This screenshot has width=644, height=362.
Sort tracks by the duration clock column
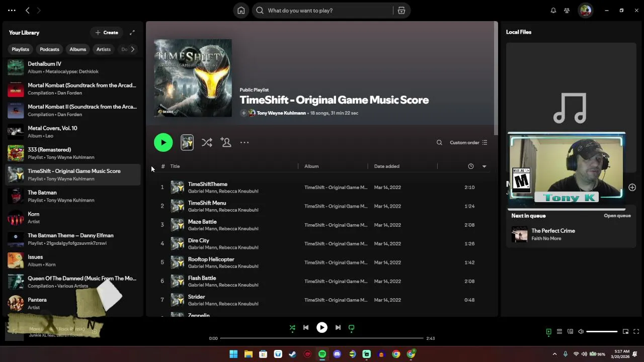(x=470, y=166)
